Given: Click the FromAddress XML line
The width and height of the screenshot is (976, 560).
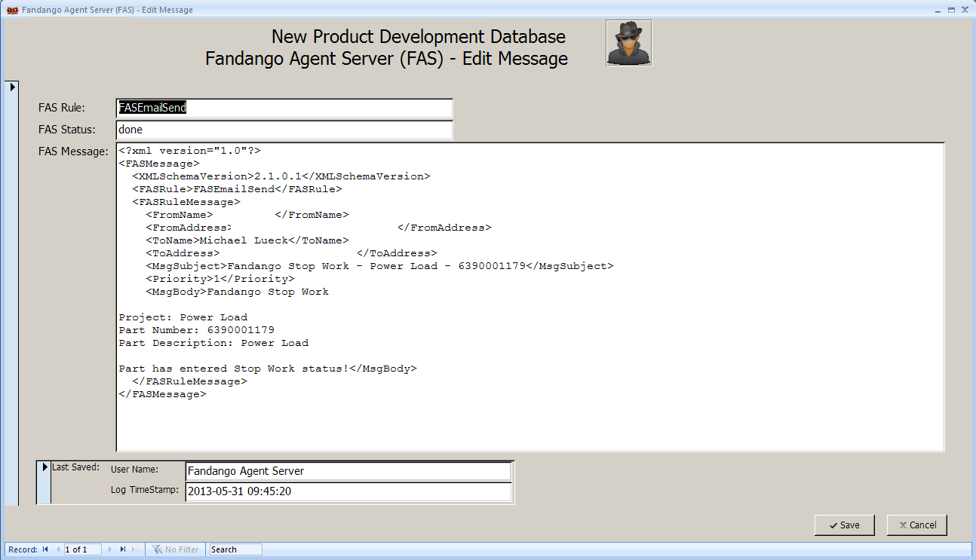Looking at the screenshot, I should (318, 228).
